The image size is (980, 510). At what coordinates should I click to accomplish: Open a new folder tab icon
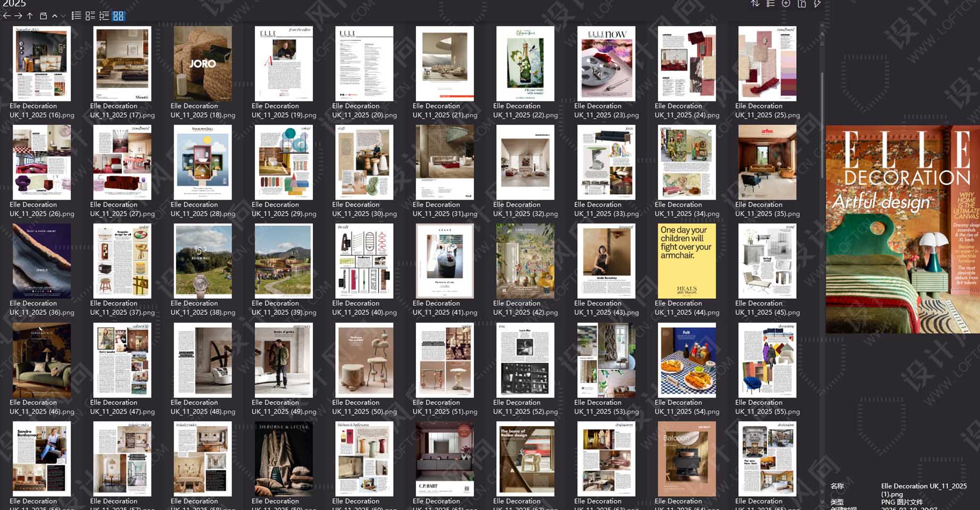43,16
